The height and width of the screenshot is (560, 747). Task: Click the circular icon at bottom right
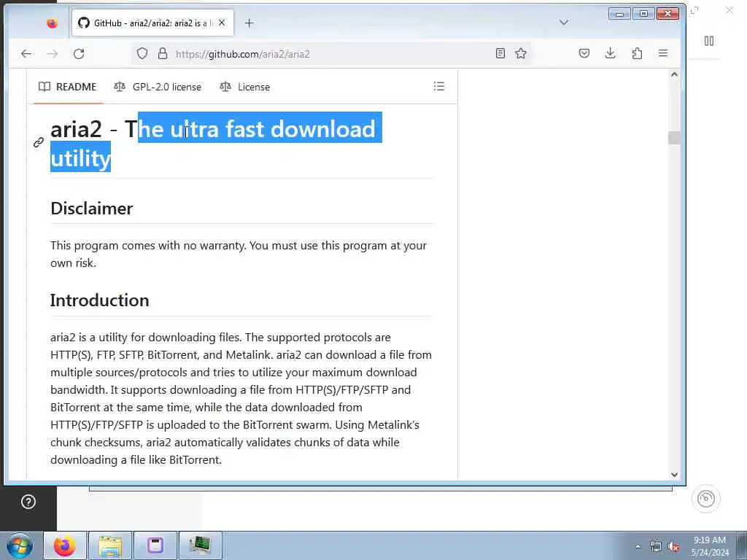click(x=706, y=499)
